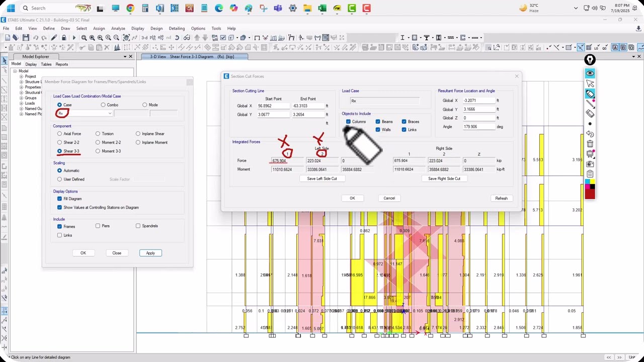Click the Plan view toolbar icon

[x=152, y=38]
